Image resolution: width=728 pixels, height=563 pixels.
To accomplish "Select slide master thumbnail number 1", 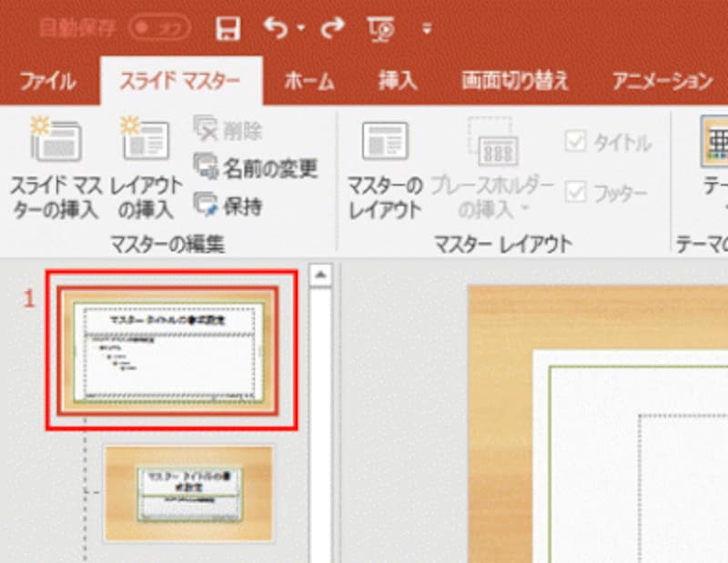I will pos(168,351).
